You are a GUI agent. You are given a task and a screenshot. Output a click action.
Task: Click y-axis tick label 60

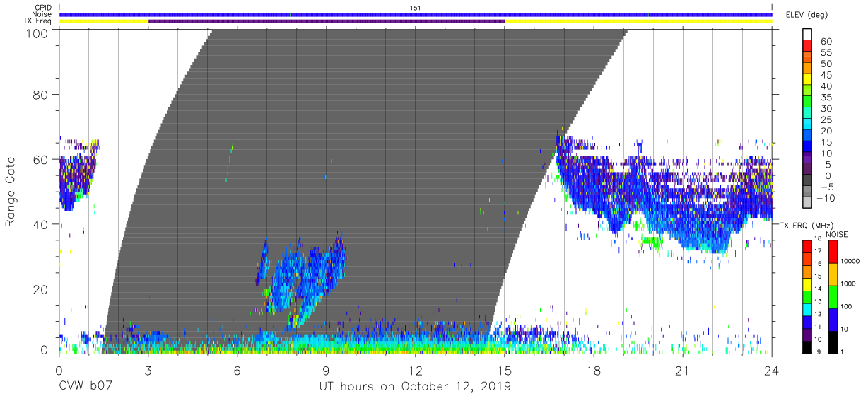pos(41,159)
